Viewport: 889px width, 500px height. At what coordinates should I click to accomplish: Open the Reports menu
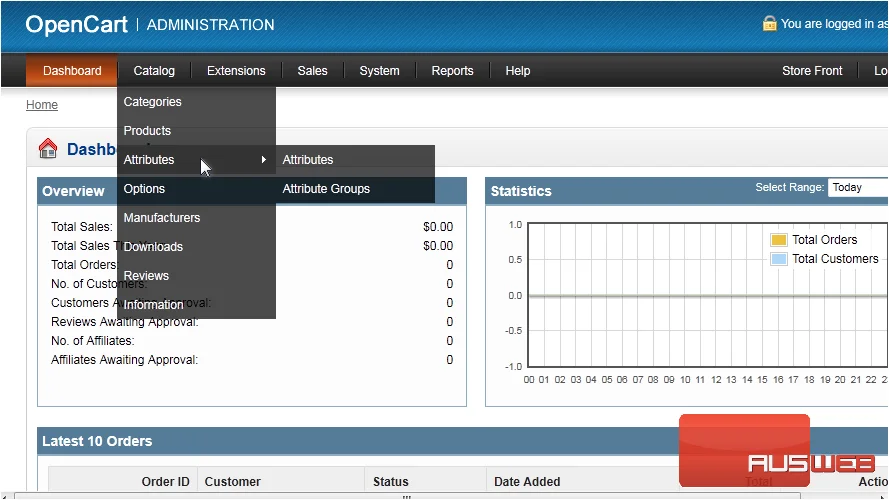coord(452,71)
